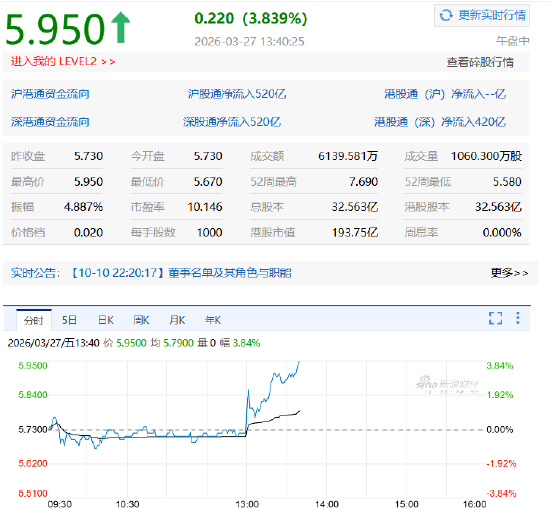Open the 进入我的 LEVEL2 link

tap(63, 61)
